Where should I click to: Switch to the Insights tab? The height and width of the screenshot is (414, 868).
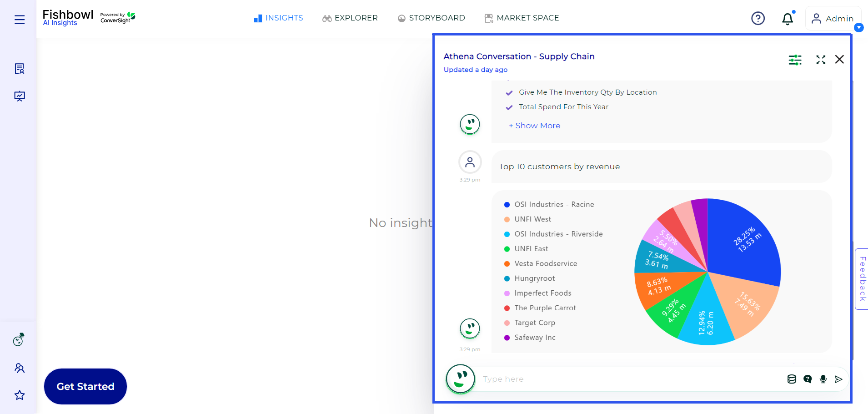tap(278, 18)
